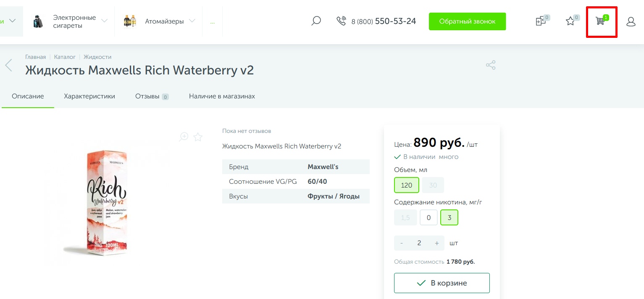Click the В наличии много stock status
644x299 pixels.
[x=426, y=157]
